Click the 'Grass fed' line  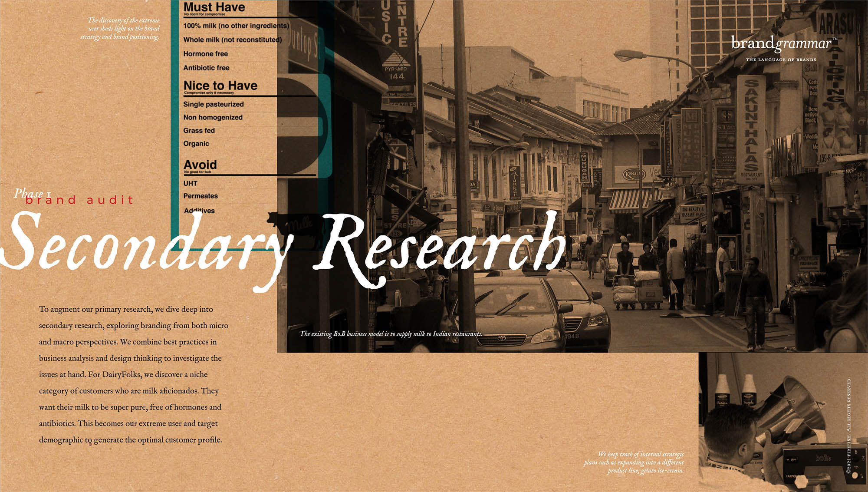(199, 130)
